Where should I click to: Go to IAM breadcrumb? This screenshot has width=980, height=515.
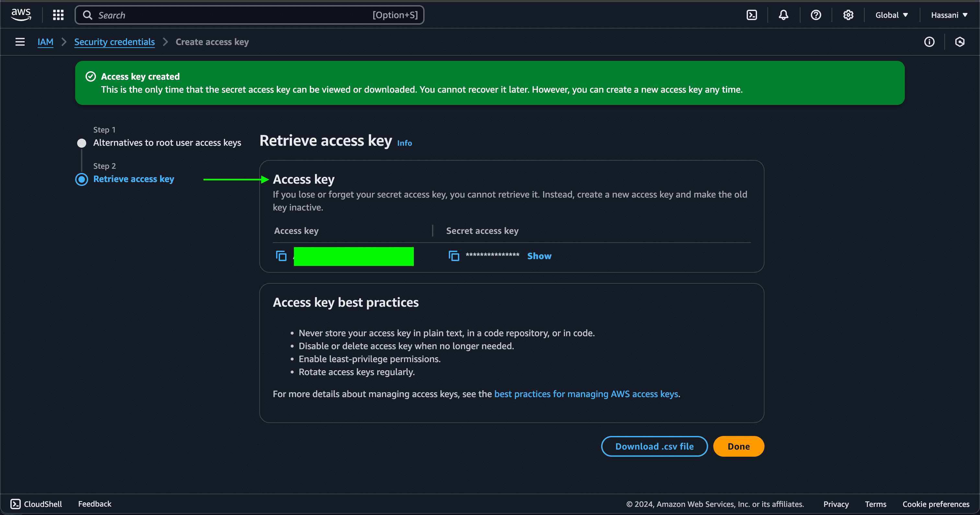click(x=45, y=42)
